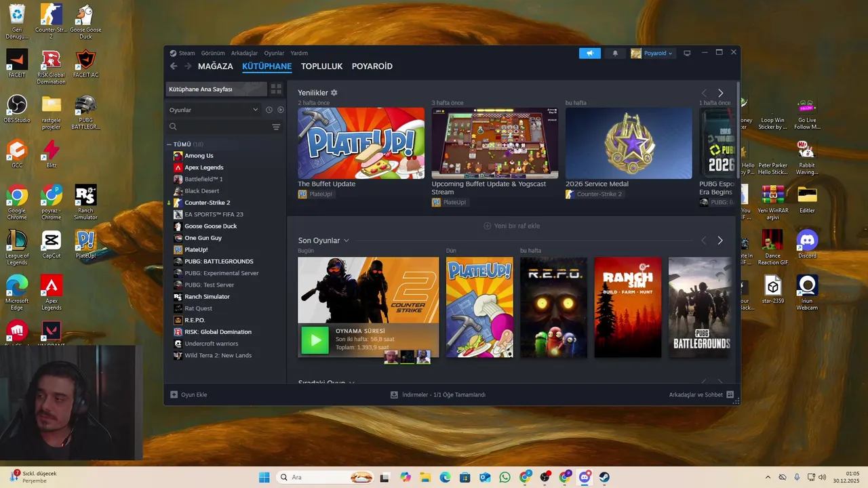Open the announcements megaphone button

[x=590, y=54]
